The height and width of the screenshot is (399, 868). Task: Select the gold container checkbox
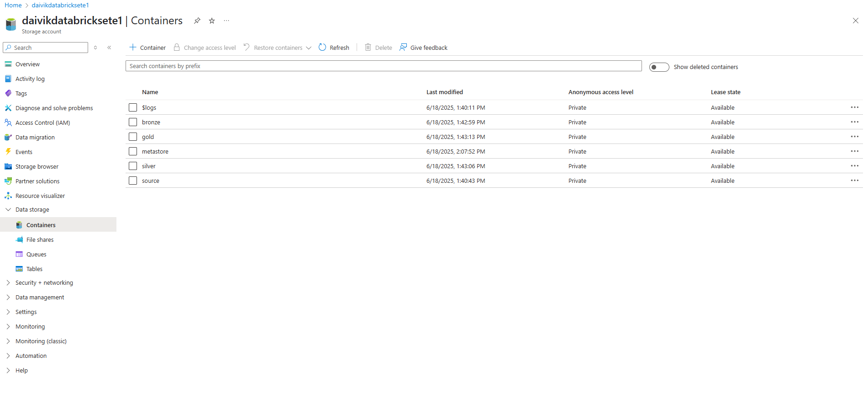click(133, 137)
